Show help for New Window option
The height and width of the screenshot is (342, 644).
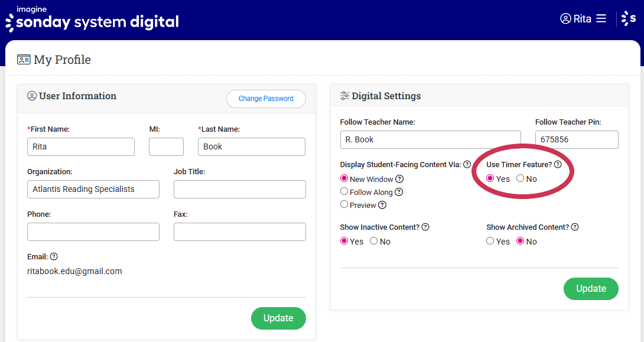point(399,179)
